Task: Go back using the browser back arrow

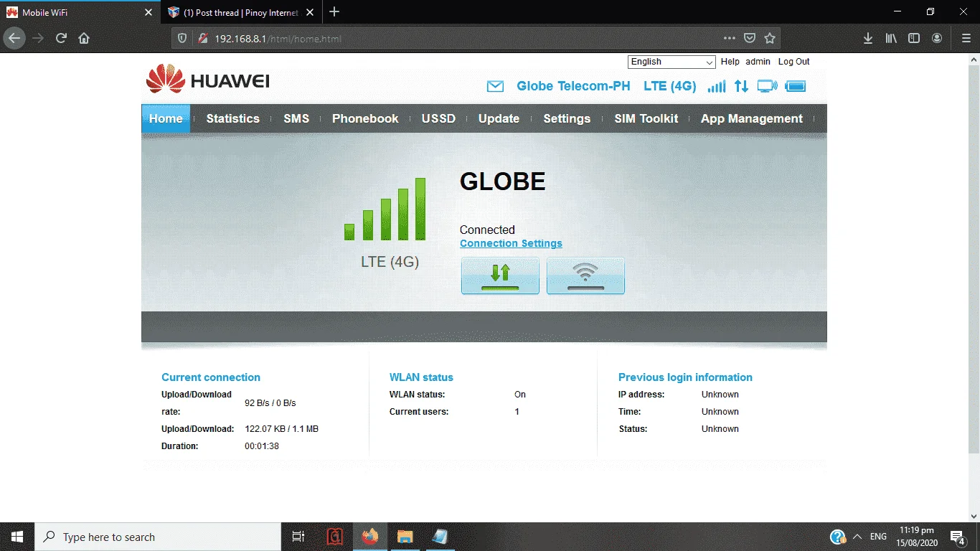Action: click(14, 38)
